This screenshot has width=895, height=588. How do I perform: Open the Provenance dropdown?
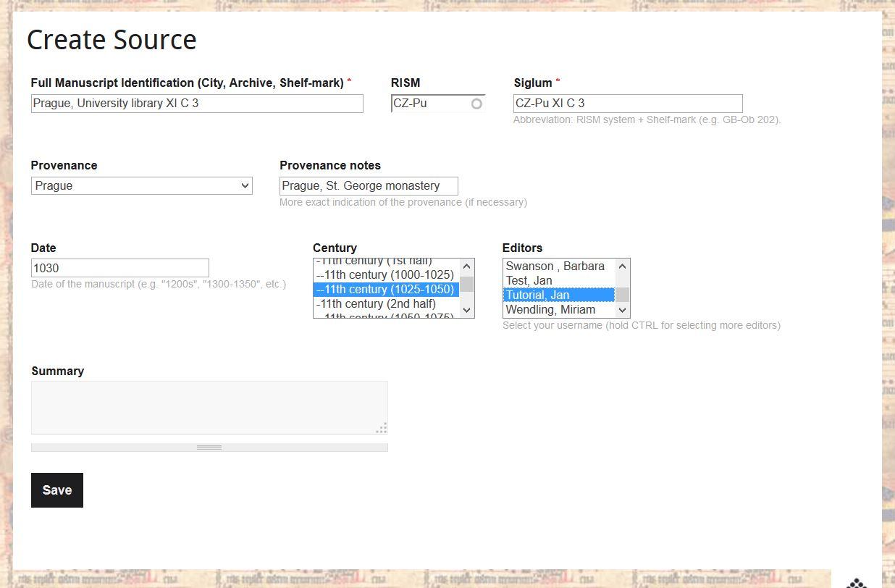[x=141, y=185]
